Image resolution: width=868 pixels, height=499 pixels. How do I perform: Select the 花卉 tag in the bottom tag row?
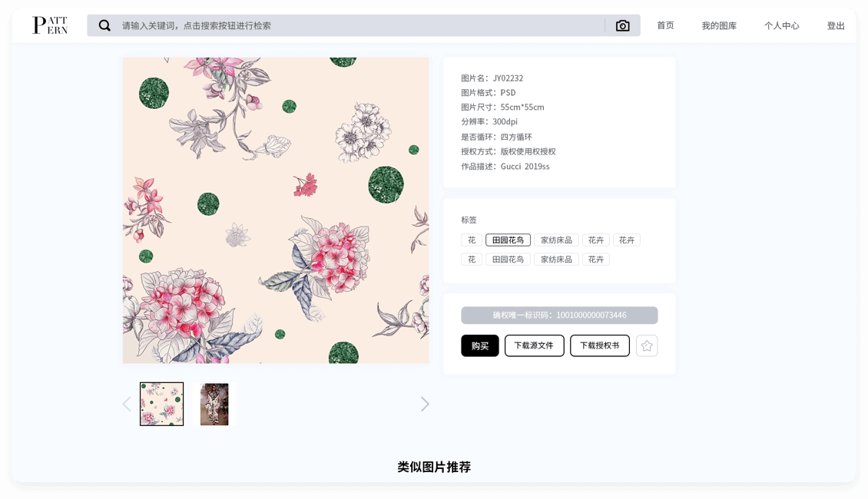(x=595, y=259)
